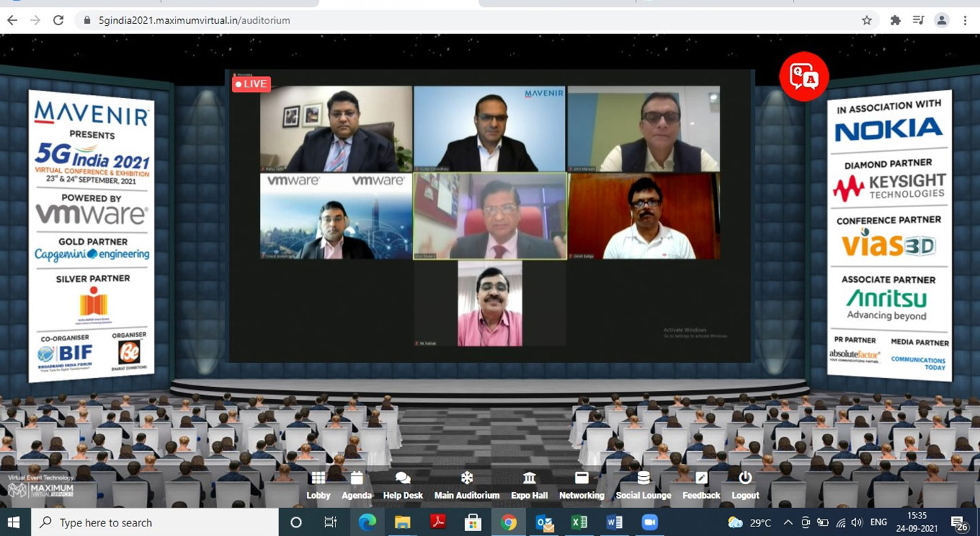
Task: Click the silver partner institute logo
Action: [x=93, y=305]
